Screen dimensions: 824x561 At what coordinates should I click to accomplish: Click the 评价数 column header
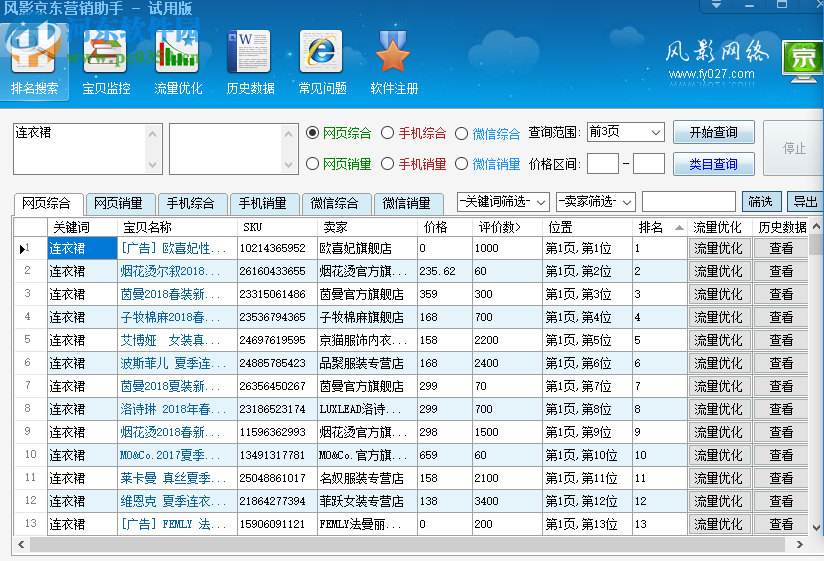507,227
